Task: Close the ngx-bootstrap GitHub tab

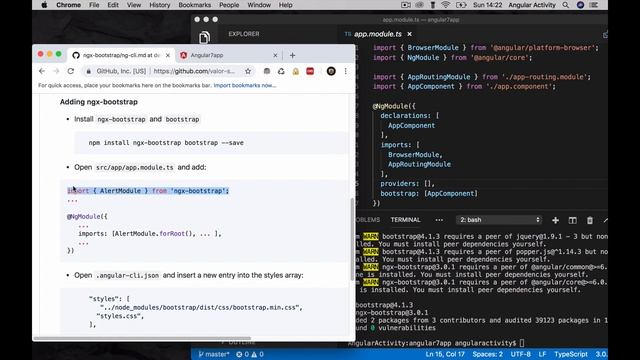Action: coord(168,55)
